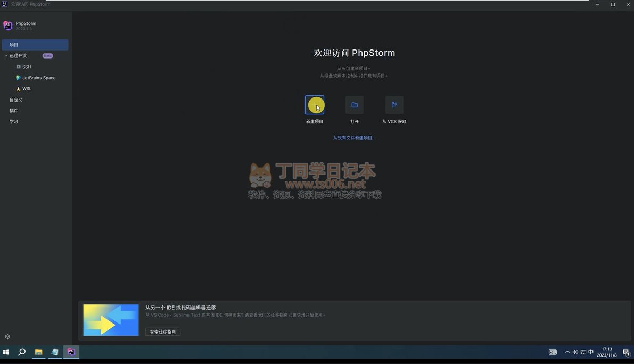Click the 从 VCS 获取 label text
This screenshot has width=634, height=364.
pyautogui.click(x=394, y=122)
